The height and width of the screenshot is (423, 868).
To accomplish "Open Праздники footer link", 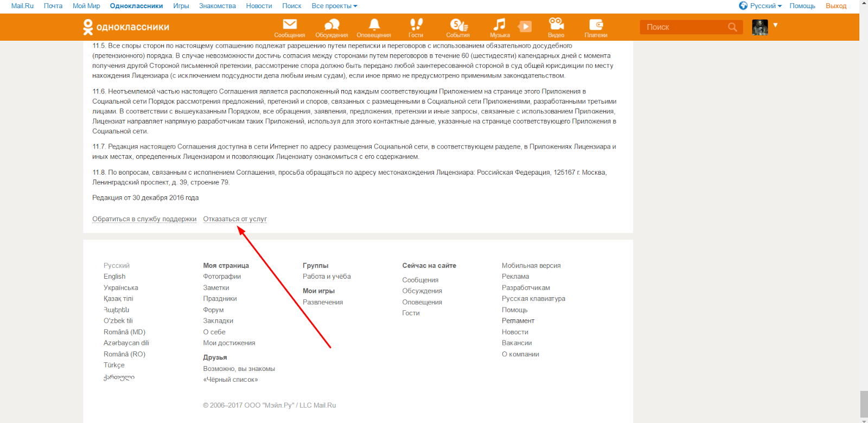I will pyautogui.click(x=220, y=299).
